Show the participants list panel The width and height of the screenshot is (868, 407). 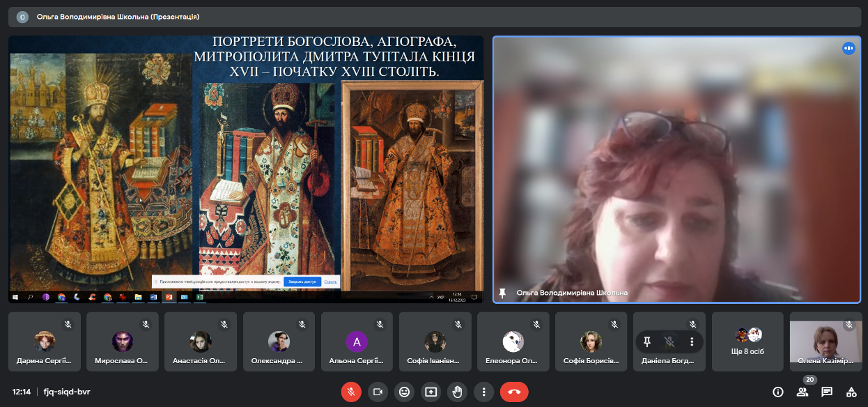coord(803,392)
